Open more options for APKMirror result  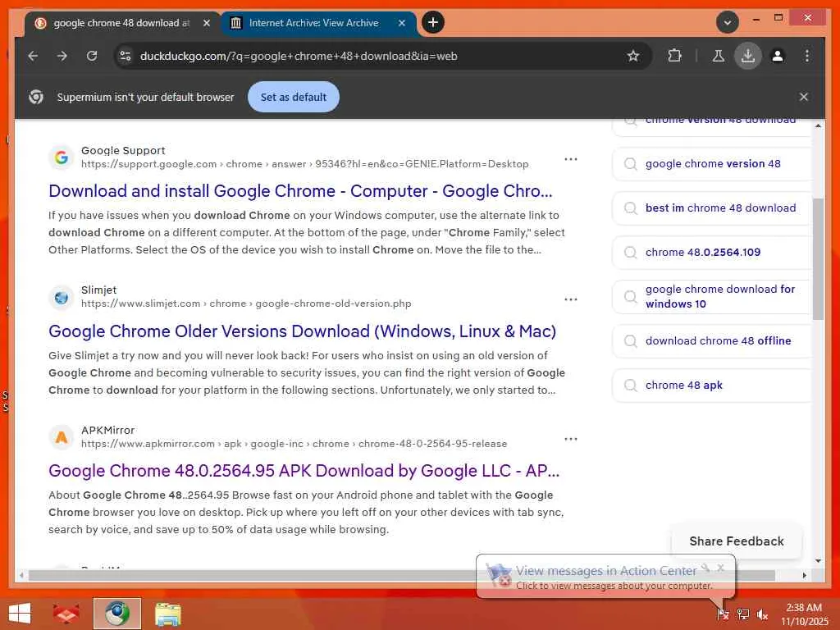(571, 439)
